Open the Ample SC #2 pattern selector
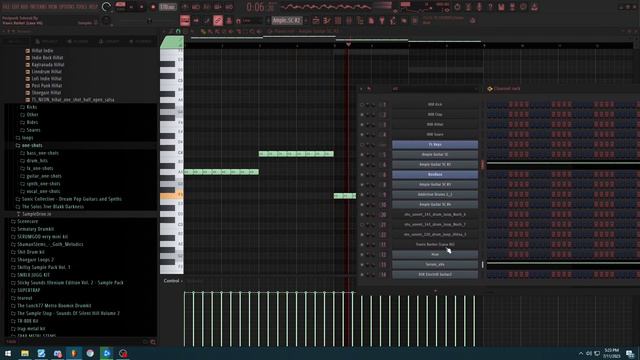 [x=287, y=20]
